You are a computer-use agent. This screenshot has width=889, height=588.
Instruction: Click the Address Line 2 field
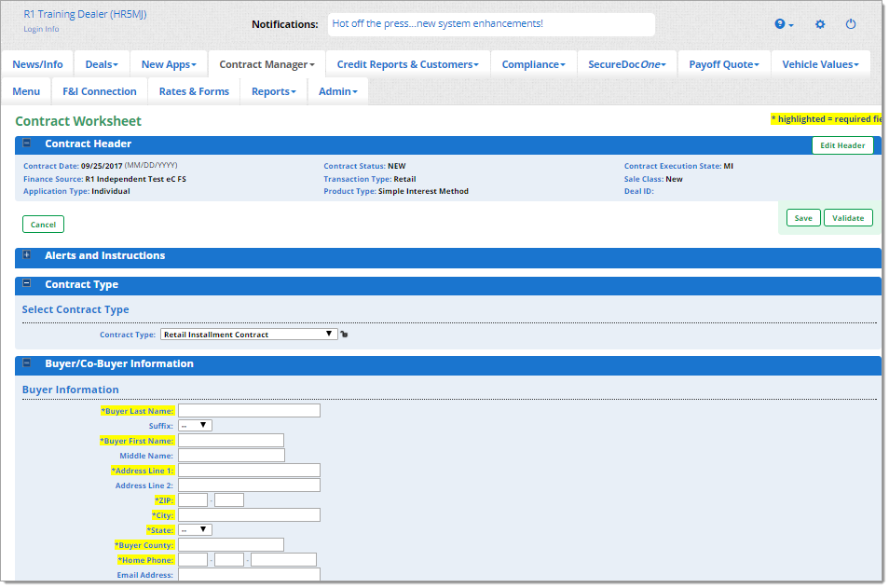pos(249,485)
